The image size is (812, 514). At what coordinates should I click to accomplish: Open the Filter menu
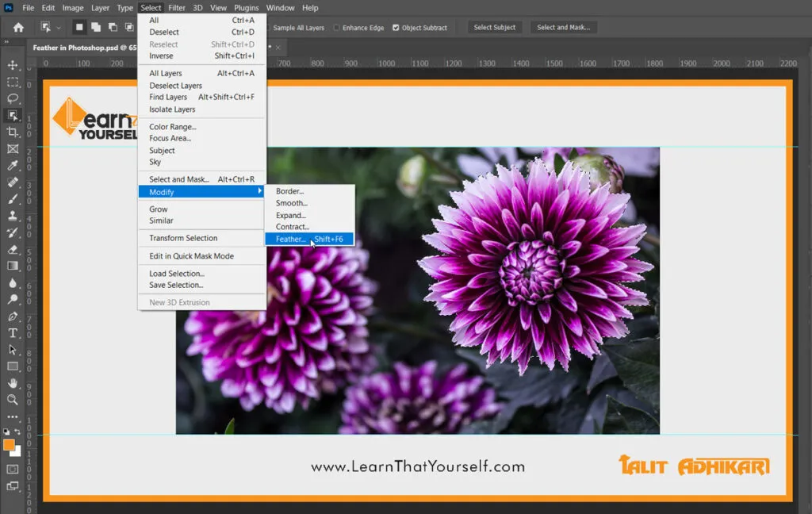(176, 8)
